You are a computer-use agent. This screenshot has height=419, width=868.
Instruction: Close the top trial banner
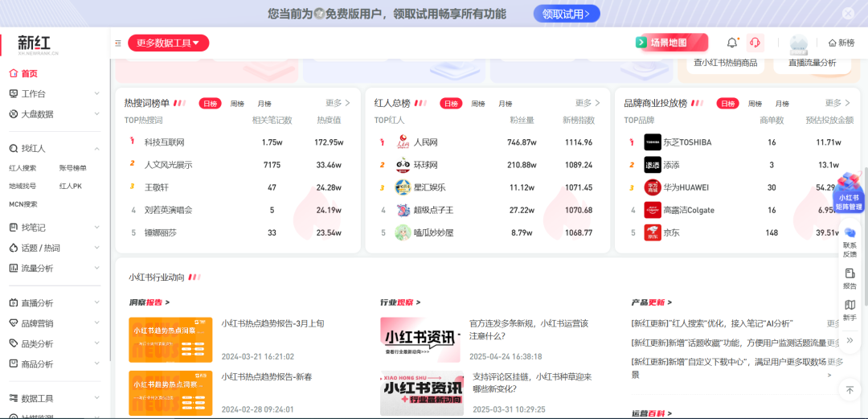click(x=848, y=14)
